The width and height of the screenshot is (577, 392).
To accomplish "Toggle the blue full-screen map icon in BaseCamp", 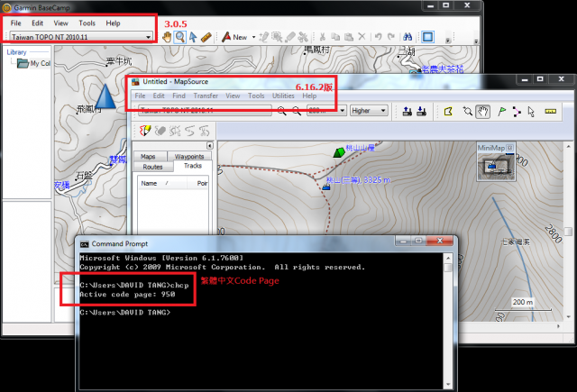I will [427, 37].
